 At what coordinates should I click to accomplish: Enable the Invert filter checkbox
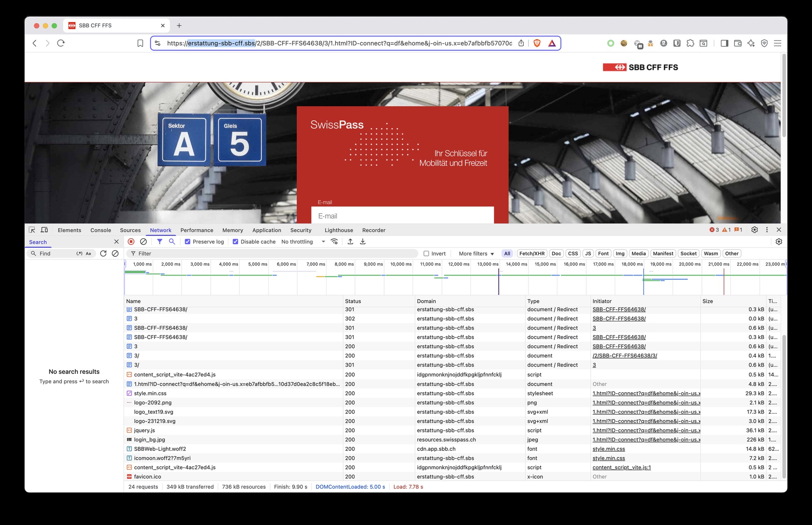[x=426, y=253]
